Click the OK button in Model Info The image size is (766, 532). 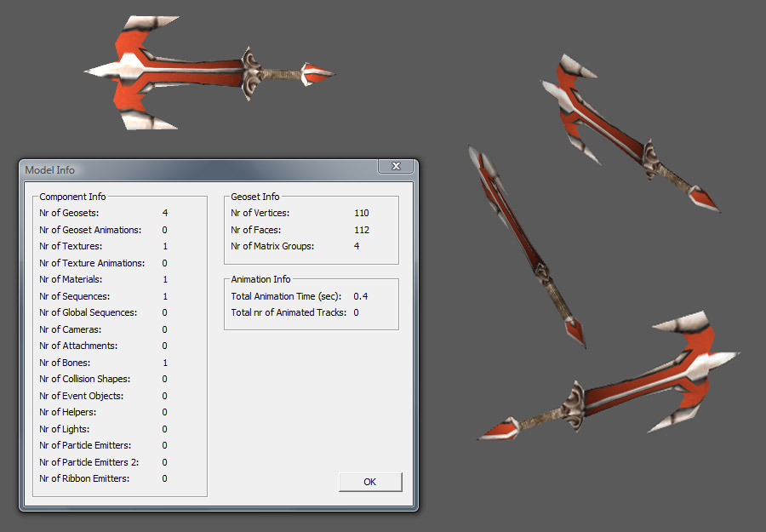tap(370, 482)
